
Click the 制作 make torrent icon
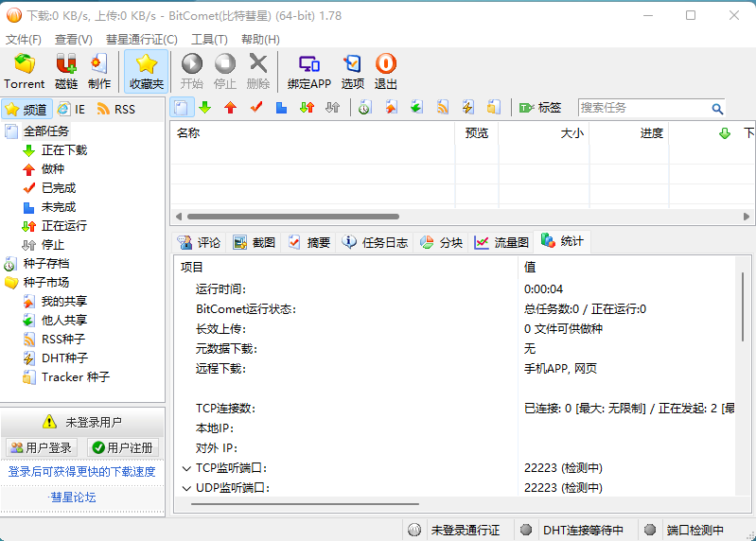[x=99, y=71]
